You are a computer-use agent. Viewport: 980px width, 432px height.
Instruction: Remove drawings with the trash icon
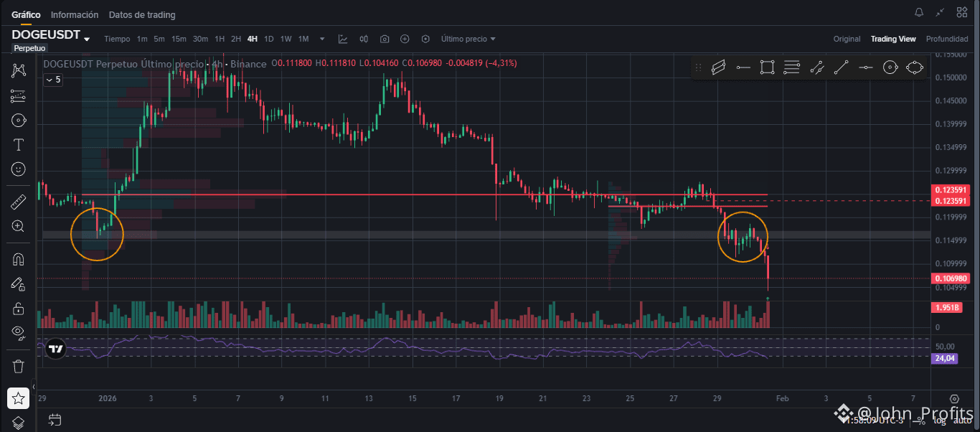[x=19, y=366]
